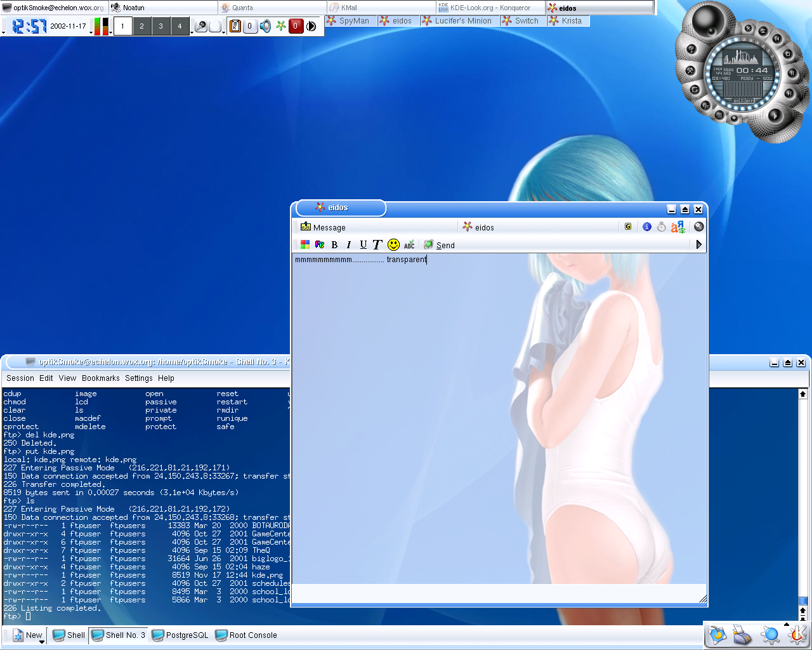Screen dimensions: 812x650
Task: Open New session button in Konsole
Action: point(27,635)
